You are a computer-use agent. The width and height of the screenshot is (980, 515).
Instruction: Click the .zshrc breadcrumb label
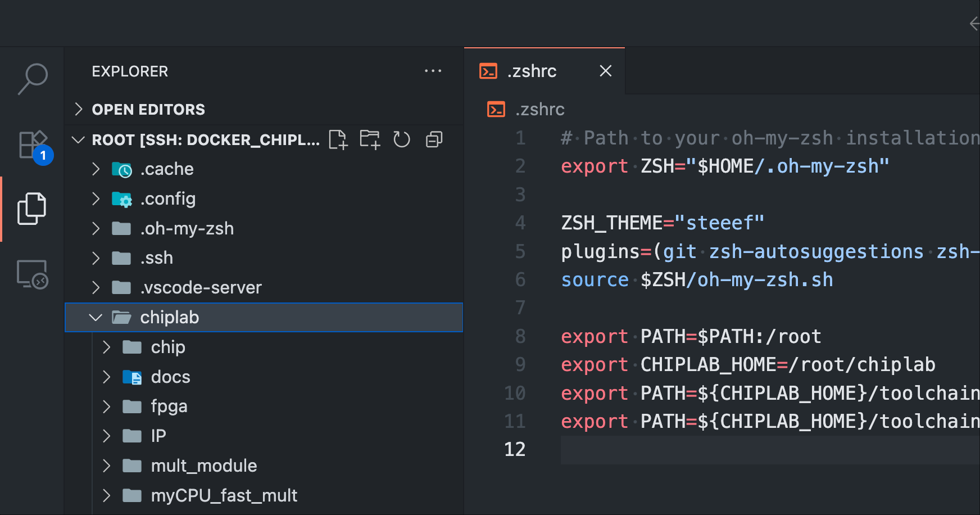(539, 109)
